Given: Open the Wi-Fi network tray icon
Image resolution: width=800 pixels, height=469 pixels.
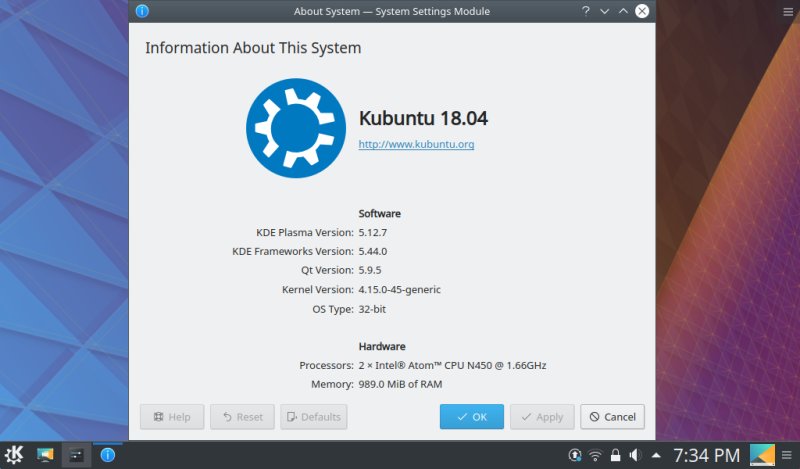Looking at the screenshot, I should click(595, 455).
